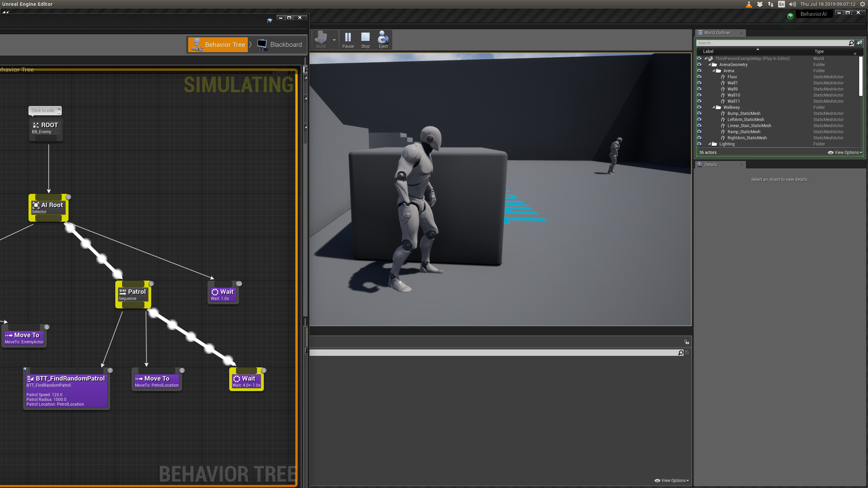Click the sound volume tray icon
868x488 pixels.
coord(792,4)
